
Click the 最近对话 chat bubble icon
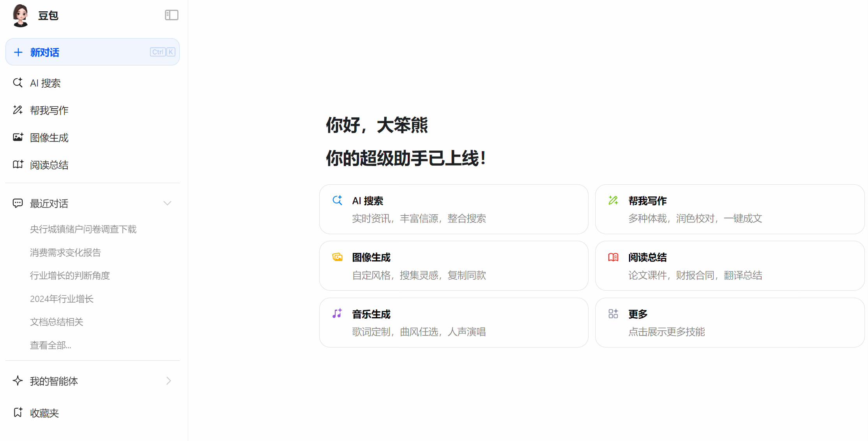point(18,203)
